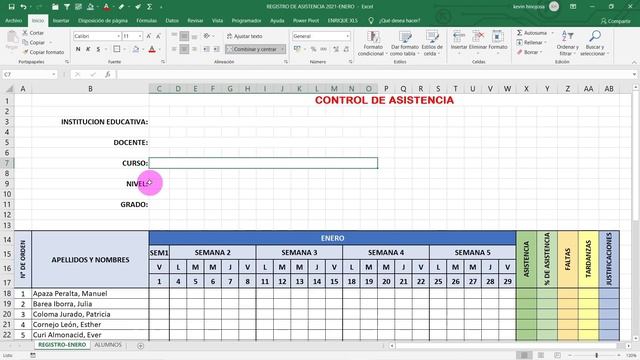
Task: Toggle middle vertical alignment
Action: click(x=184, y=36)
